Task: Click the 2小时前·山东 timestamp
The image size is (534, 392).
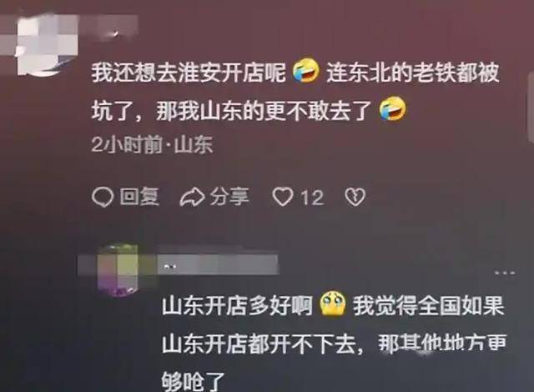Action: [152, 145]
